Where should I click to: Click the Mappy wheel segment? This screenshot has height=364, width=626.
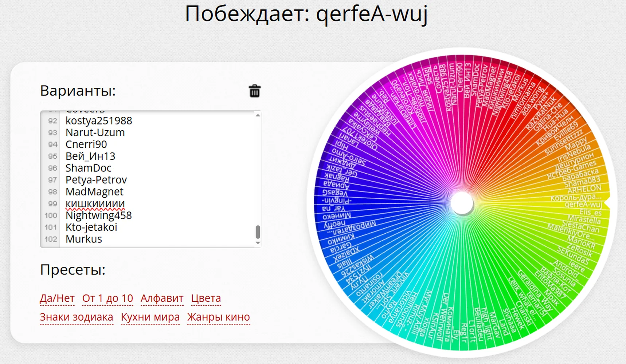(x=576, y=143)
